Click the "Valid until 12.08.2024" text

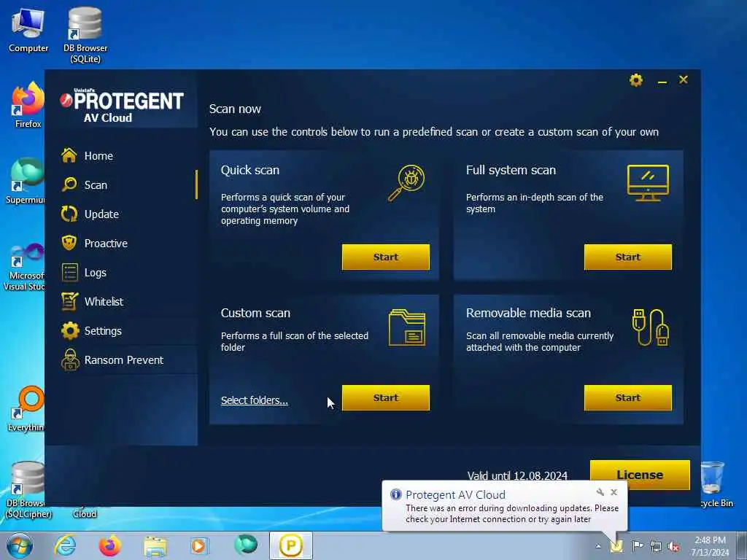point(517,475)
